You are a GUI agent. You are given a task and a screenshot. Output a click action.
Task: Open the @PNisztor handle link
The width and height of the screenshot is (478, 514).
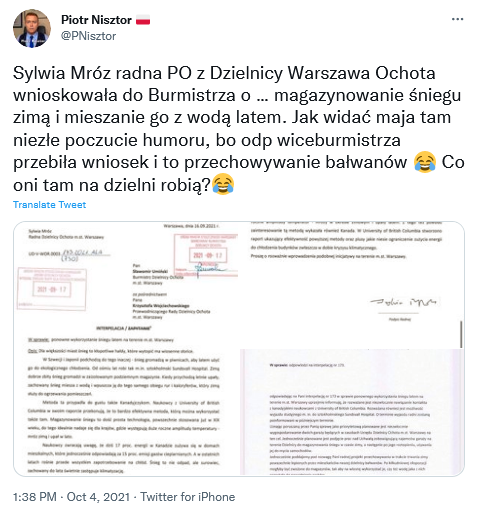pos(88,36)
